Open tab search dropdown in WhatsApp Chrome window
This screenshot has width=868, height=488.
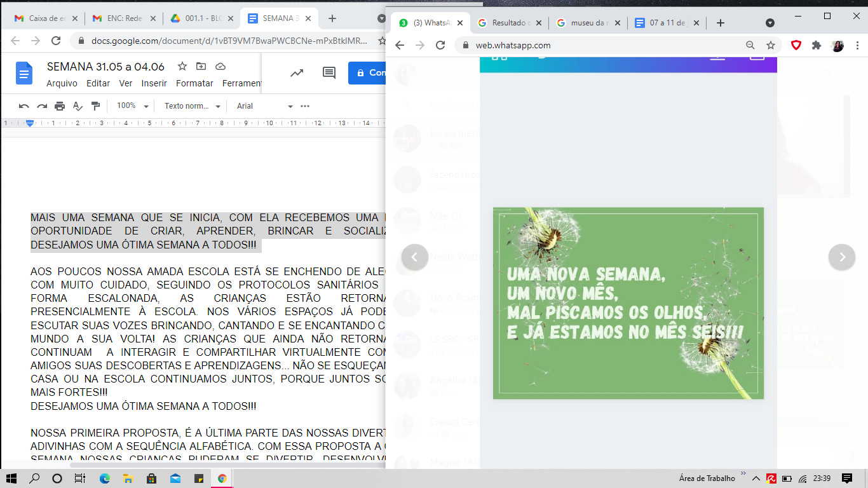[770, 23]
